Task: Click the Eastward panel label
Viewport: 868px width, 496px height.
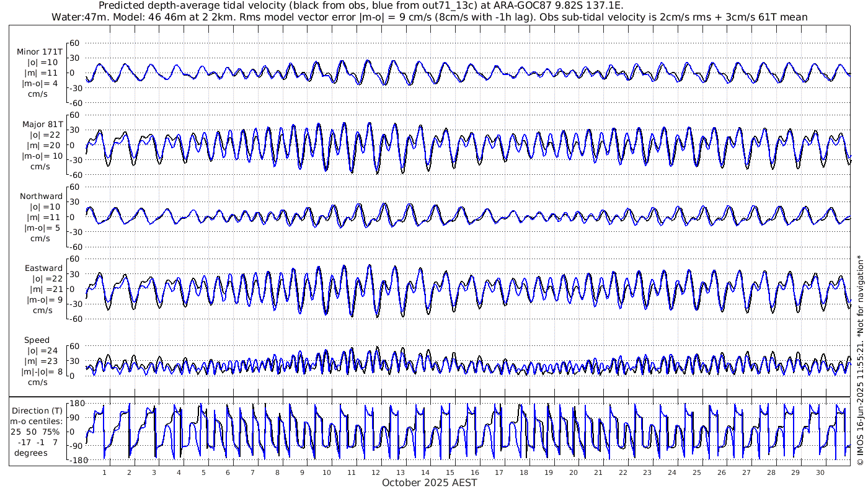Action: pos(43,268)
